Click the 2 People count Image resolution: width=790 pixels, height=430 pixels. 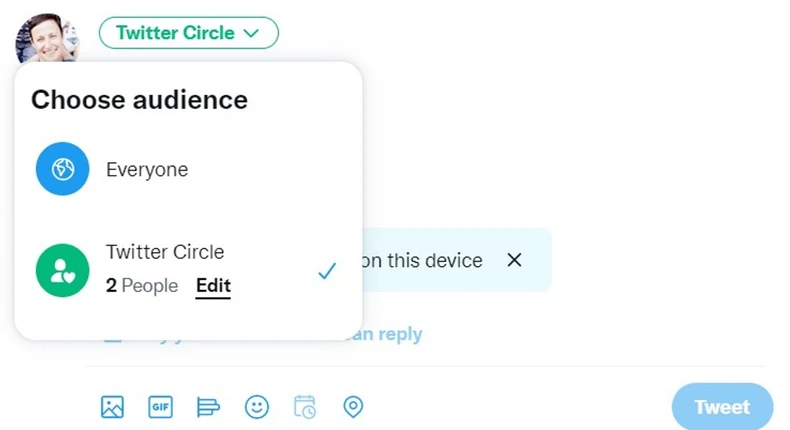pyautogui.click(x=141, y=286)
